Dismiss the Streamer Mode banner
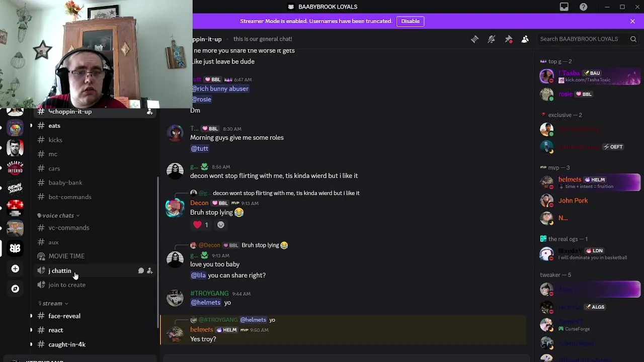Screen dimensions: 644x362 [632, 21]
